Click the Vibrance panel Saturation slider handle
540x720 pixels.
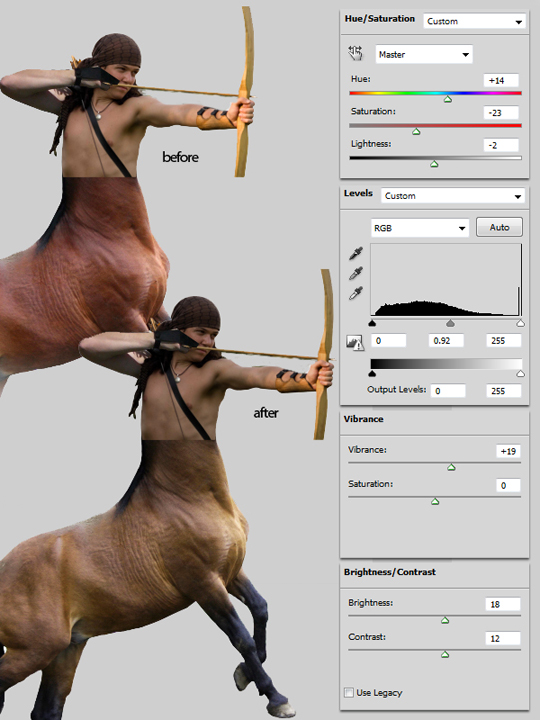pyautogui.click(x=435, y=501)
